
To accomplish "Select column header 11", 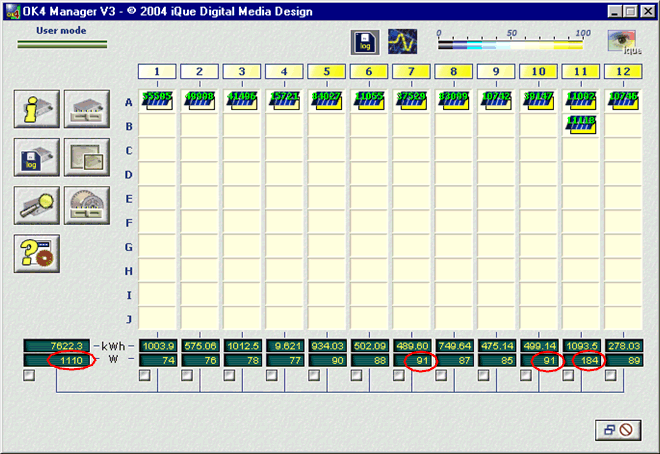I will click(x=581, y=71).
